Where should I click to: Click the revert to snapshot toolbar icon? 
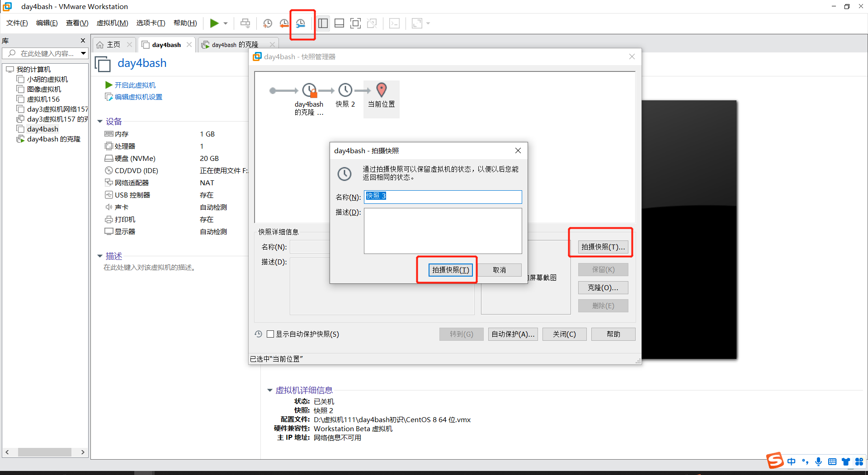click(284, 23)
